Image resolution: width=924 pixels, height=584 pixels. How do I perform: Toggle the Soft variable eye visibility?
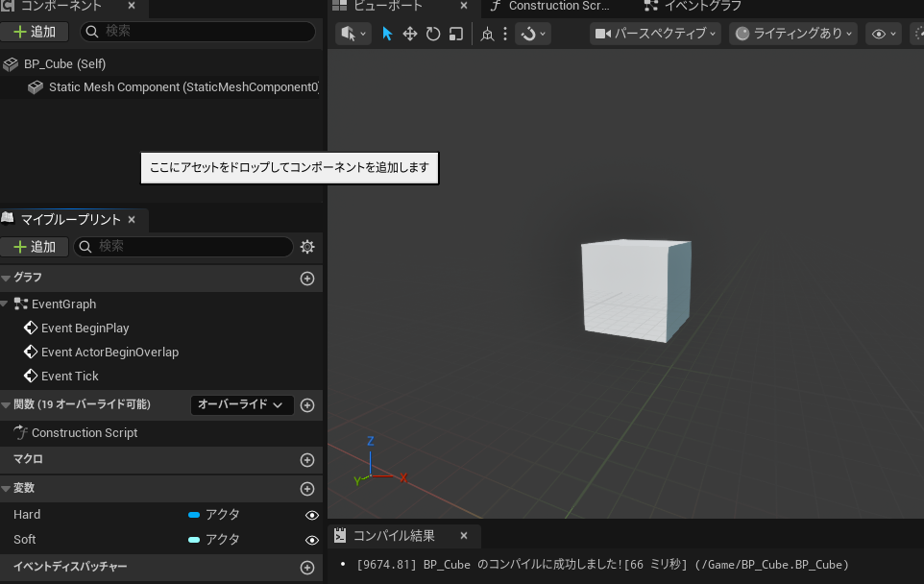[312, 541]
